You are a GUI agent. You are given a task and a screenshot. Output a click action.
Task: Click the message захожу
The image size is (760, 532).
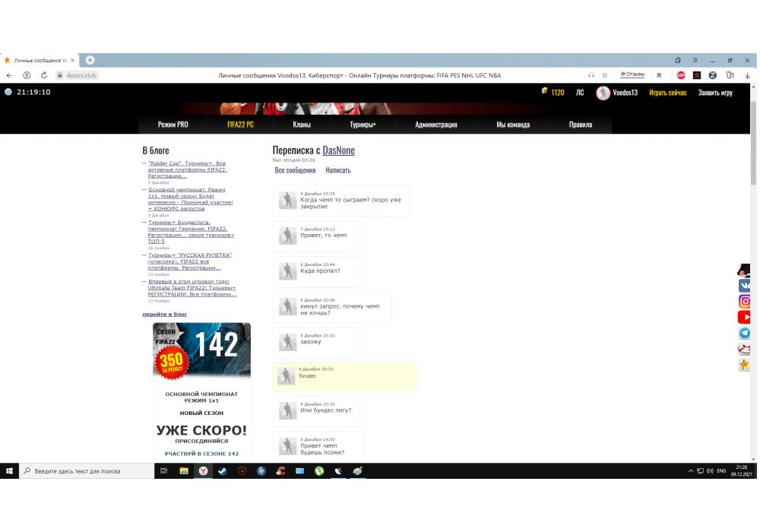tap(316, 343)
